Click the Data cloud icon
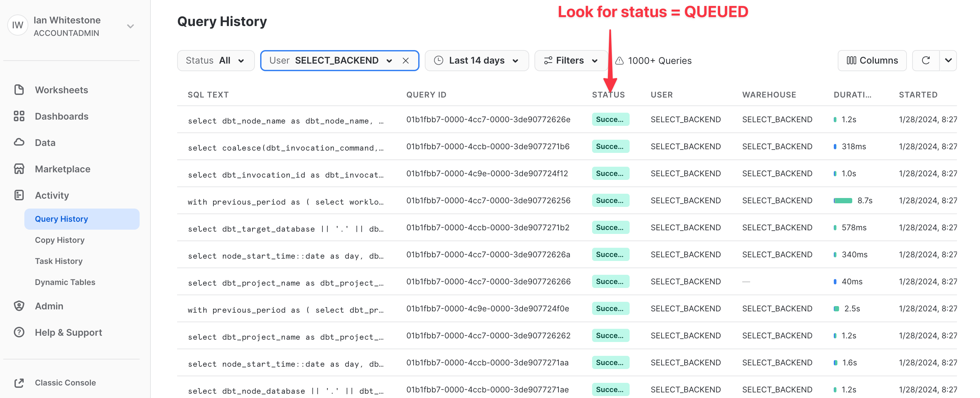 point(19,142)
